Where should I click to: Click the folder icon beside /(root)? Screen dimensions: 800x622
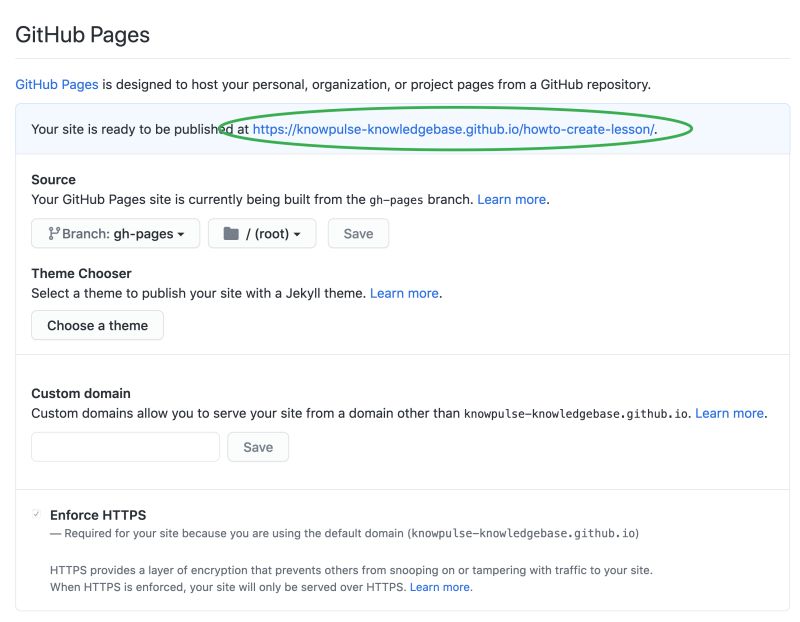pyautogui.click(x=231, y=232)
